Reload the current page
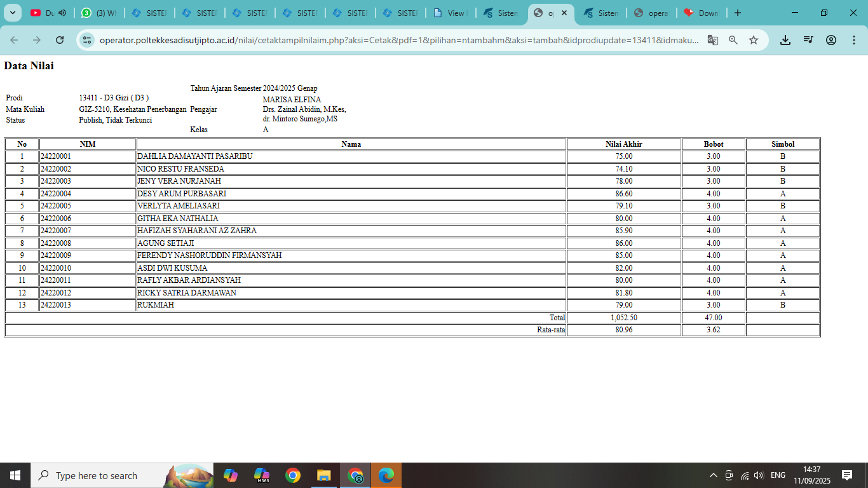The width and height of the screenshot is (868, 488). pos(60,40)
